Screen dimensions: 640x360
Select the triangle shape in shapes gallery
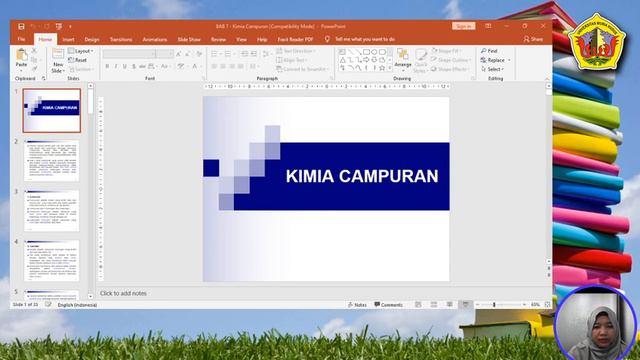(342, 60)
